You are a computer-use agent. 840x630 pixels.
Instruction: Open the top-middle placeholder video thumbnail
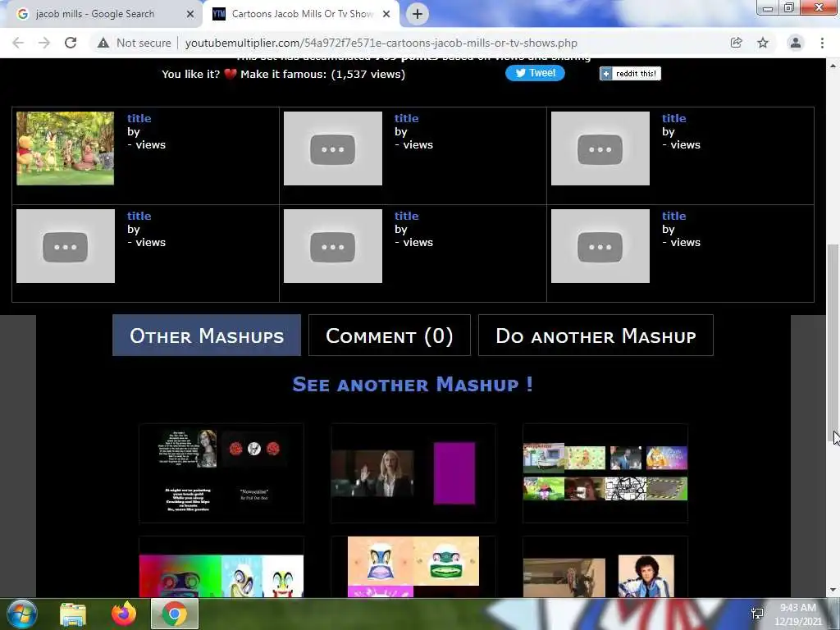333,148
